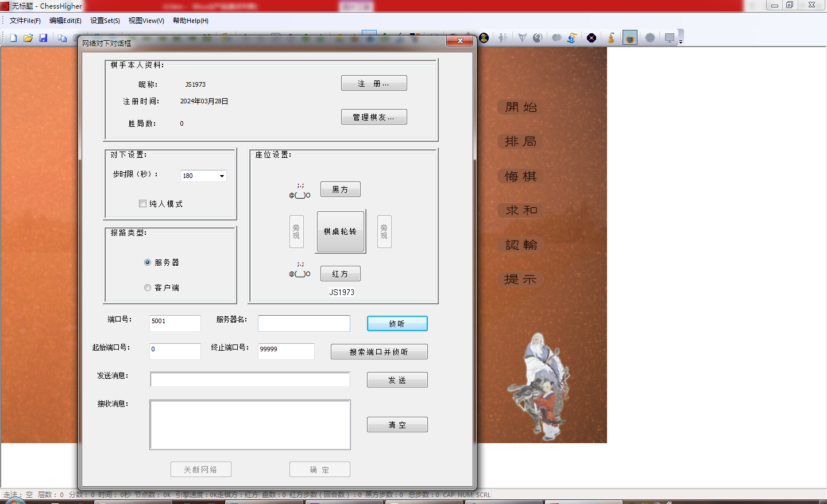Open the 步时限 seconds dropdown
The width and height of the screenshot is (827, 504).
click(x=222, y=176)
